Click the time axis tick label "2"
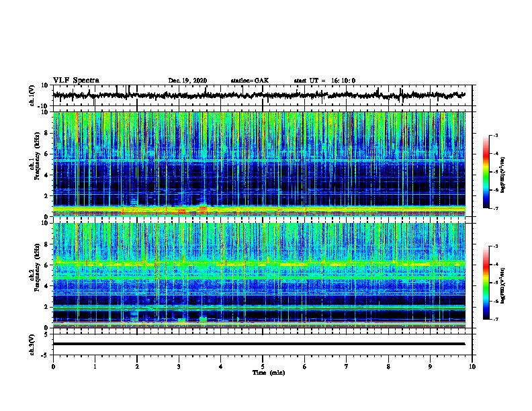The image size is (532, 411). click(137, 367)
